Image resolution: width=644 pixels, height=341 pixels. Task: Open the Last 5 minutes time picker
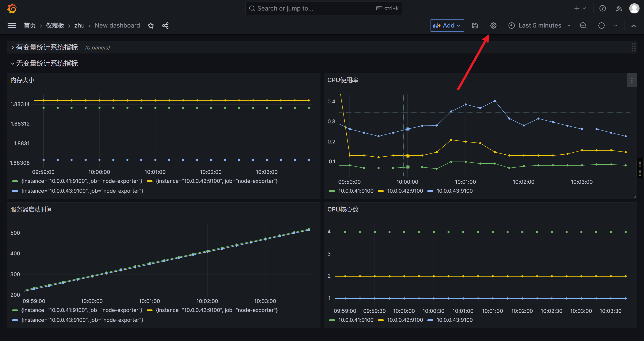pos(540,26)
